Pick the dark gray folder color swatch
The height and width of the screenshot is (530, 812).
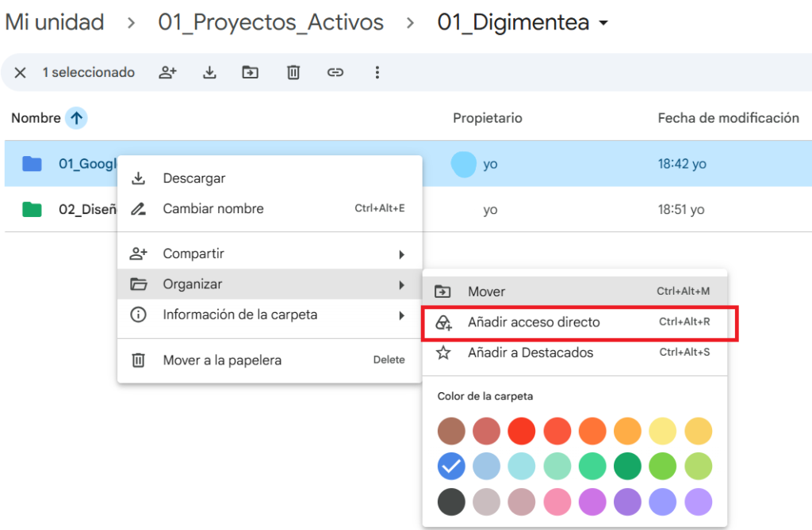451,501
